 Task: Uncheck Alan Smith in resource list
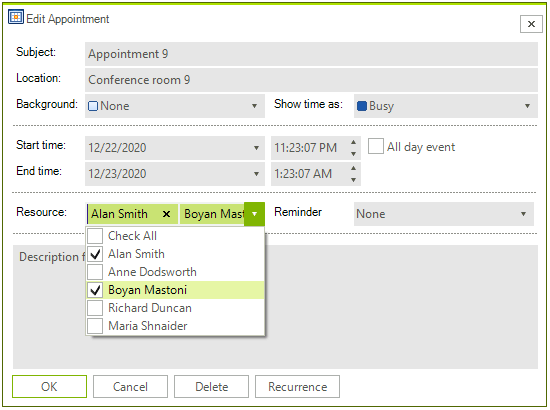tap(95, 254)
